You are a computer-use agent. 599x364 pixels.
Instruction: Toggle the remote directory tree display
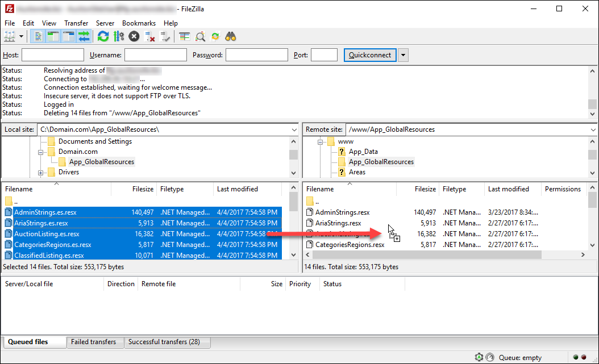68,37
